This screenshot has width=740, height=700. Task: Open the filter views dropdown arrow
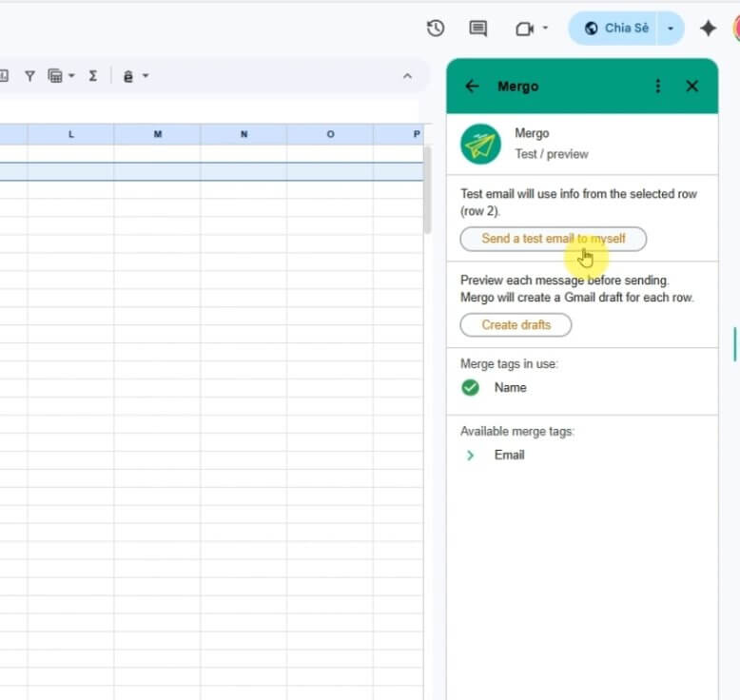[71, 75]
